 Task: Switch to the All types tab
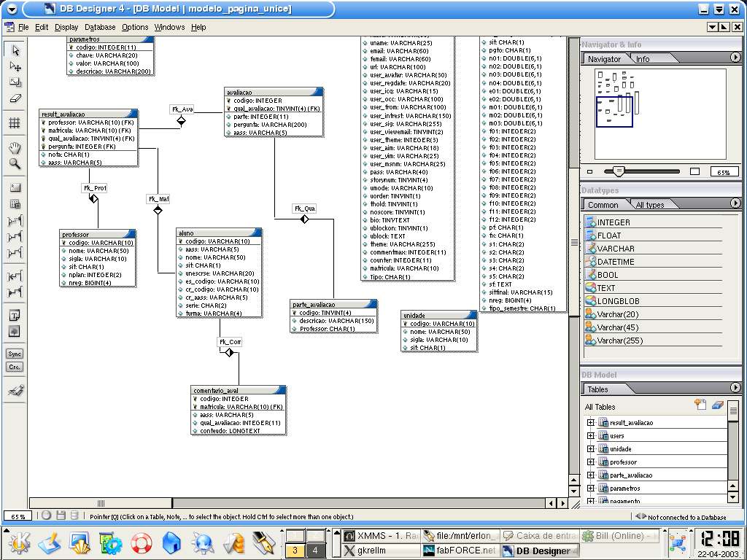click(x=650, y=205)
